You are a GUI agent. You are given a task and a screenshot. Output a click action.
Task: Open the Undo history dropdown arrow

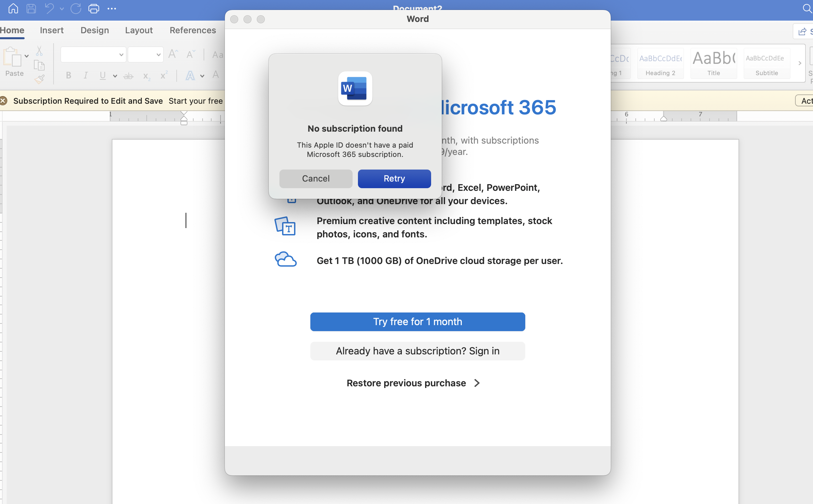62,9
